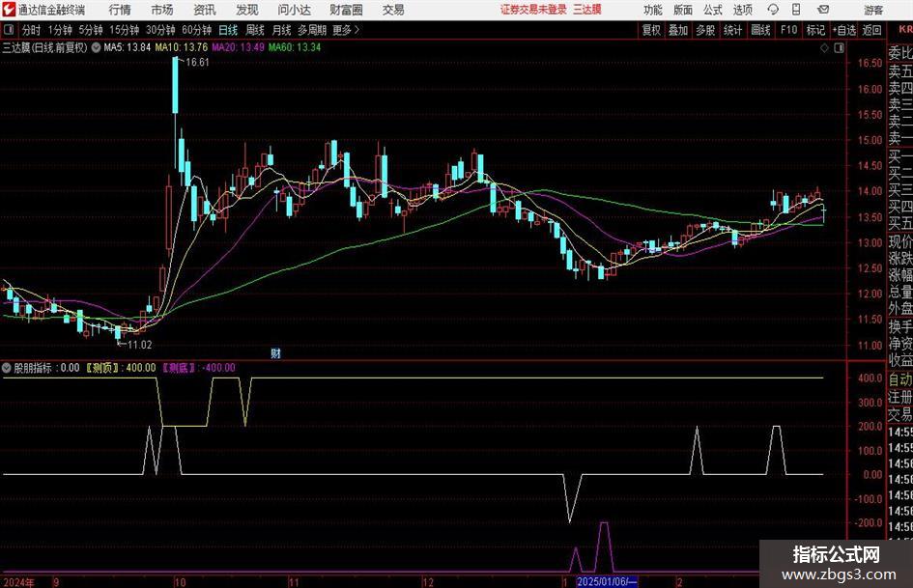
Task: Open the 公式 menu
Action: [712, 10]
